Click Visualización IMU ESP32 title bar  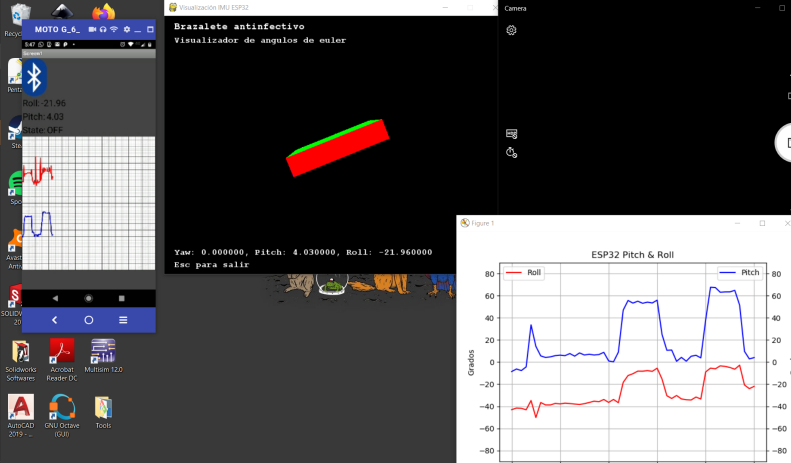pos(300,7)
